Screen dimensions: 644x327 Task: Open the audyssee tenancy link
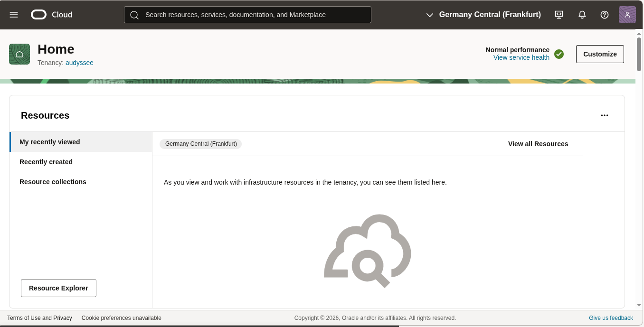(79, 63)
